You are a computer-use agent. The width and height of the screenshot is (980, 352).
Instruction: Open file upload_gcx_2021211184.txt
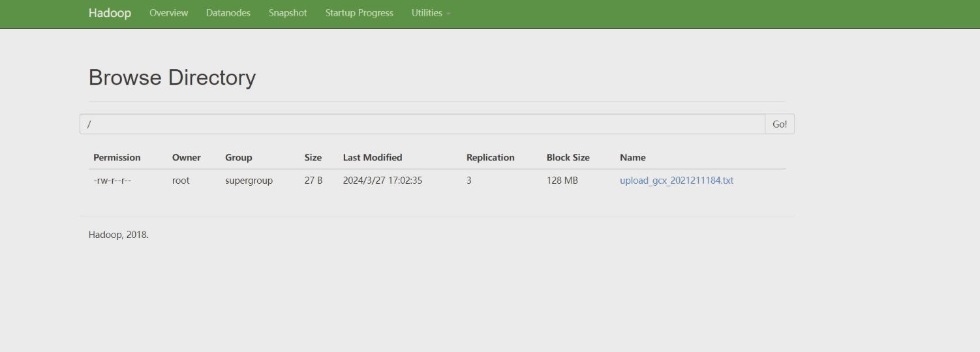pyautogui.click(x=677, y=181)
